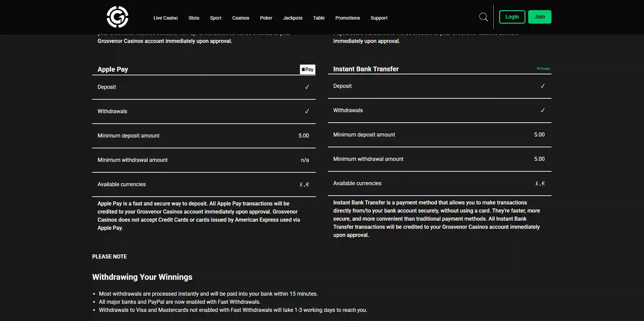Image resolution: width=644 pixels, height=321 pixels.
Task: Click the Grosvenor Casinos logo
Action: [118, 17]
